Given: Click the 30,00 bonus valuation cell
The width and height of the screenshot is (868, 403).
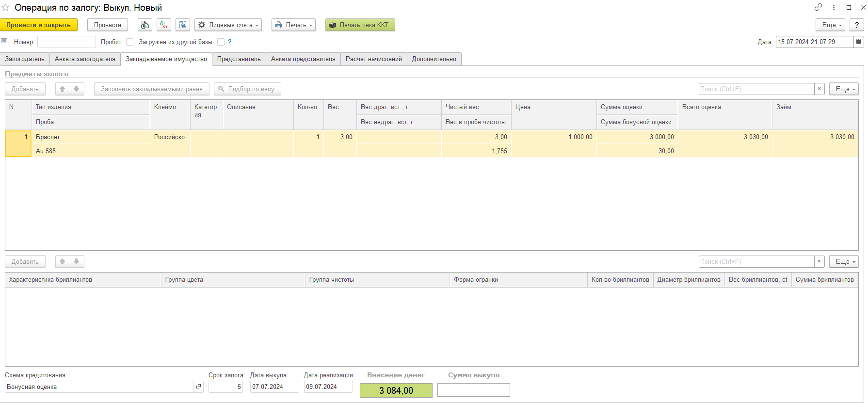Looking at the screenshot, I should [637, 151].
